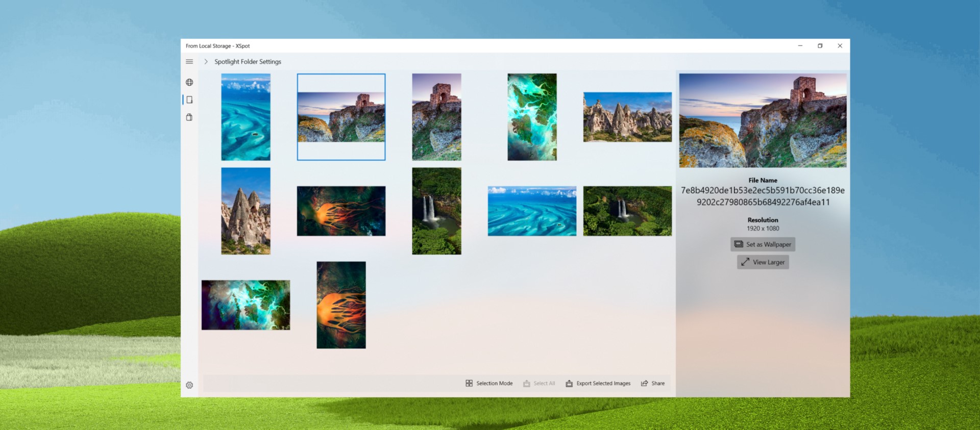This screenshot has width=980, height=430.
Task: Select the highlighted landscape castle ruins thumbnail
Action: click(341, 117)
